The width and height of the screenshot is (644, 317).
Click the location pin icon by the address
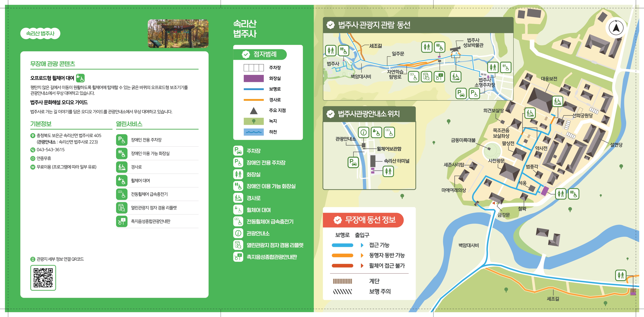click(x=33, y=136)
